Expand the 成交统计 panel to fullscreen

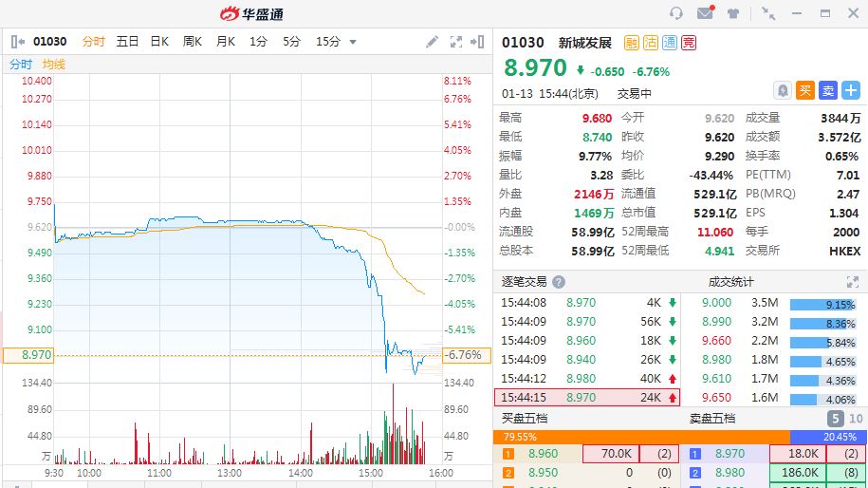pyautogui.click(x=852, y=282)
